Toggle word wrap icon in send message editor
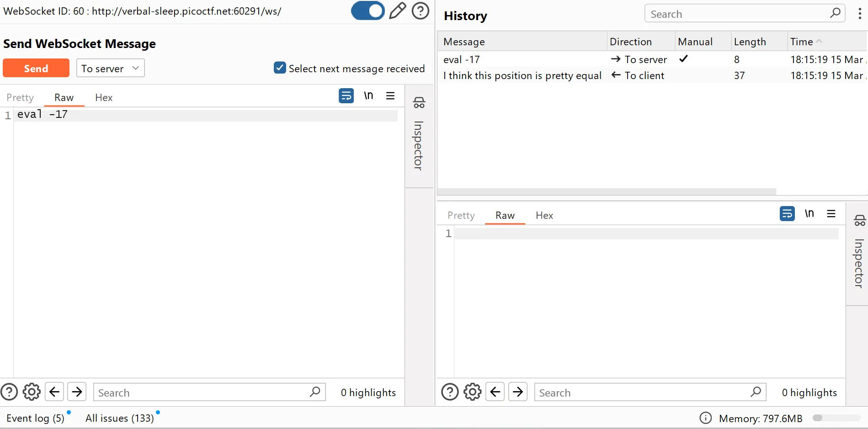Screen dimensions: 868x429 (x=346, y=96)
